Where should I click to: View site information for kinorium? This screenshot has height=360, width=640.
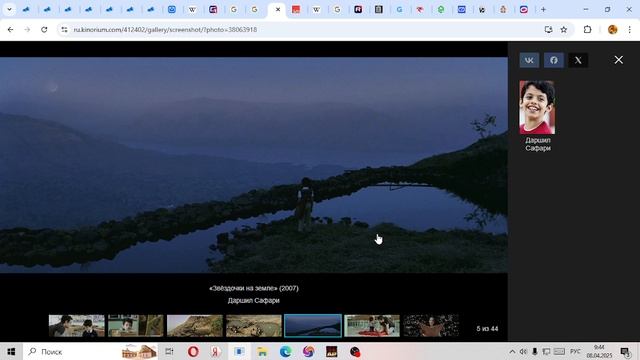click(64, 29)
